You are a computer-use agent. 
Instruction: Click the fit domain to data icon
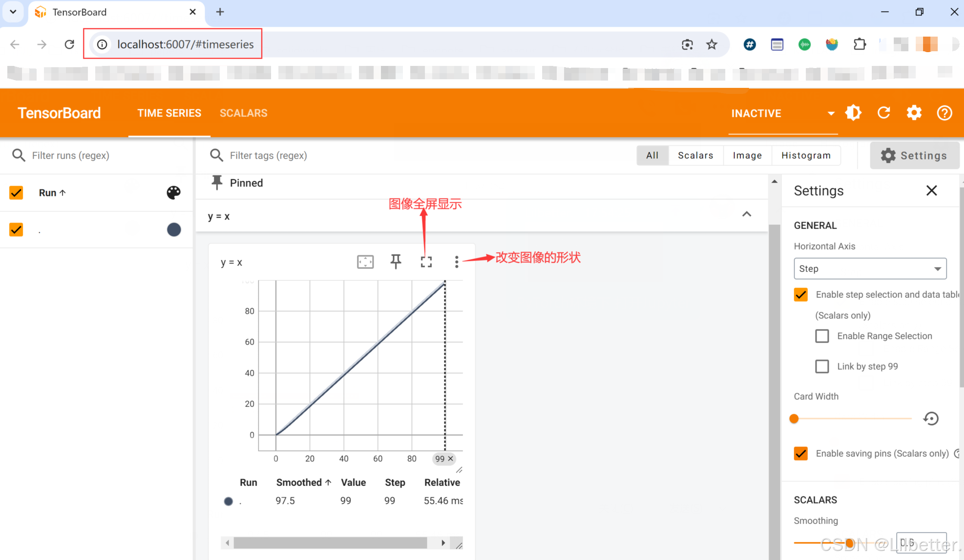point(365,262)
